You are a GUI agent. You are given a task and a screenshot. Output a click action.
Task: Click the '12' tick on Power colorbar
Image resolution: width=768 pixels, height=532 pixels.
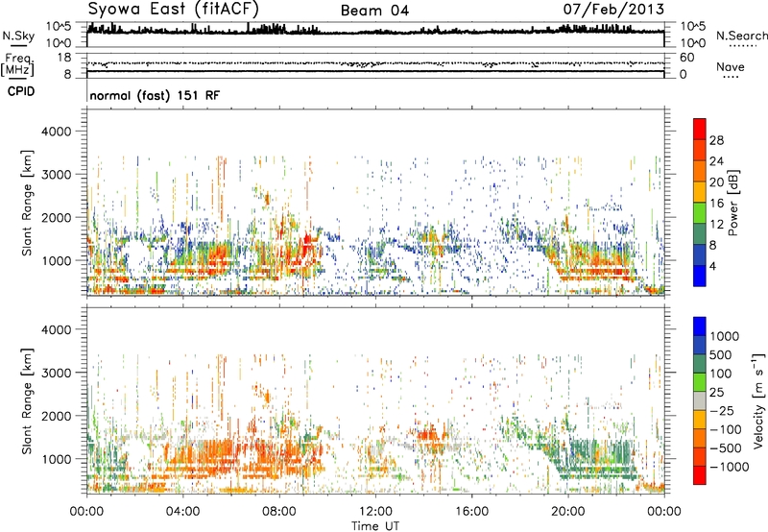tap(716, 225)
